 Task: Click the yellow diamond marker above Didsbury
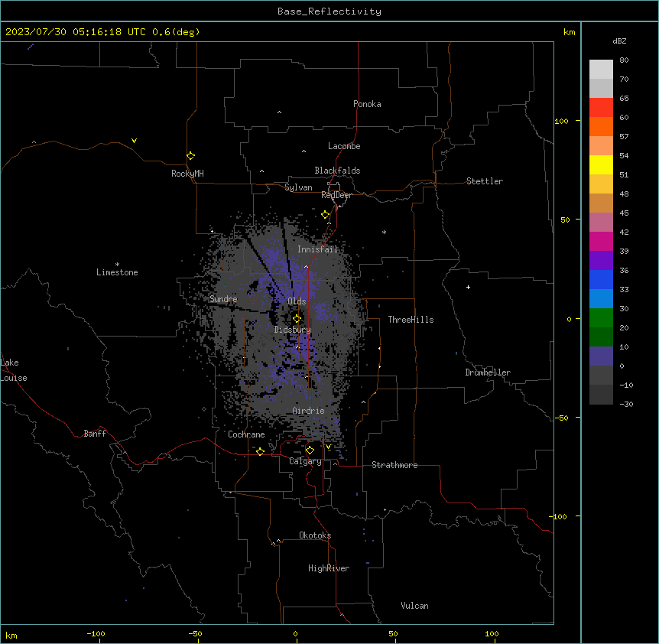tap(297, 319)
